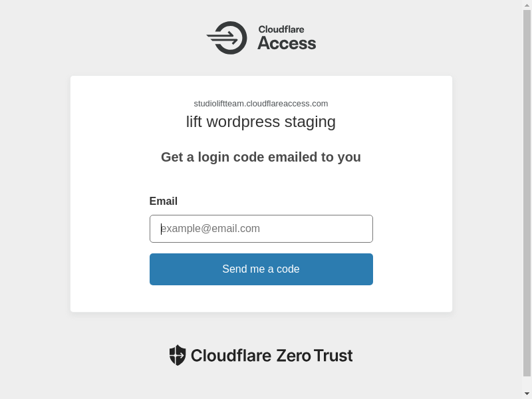The image size is (532, 399).
Task: Click the Cloudflare Access arrow-circle logo icon
Action: pos(227,38)
